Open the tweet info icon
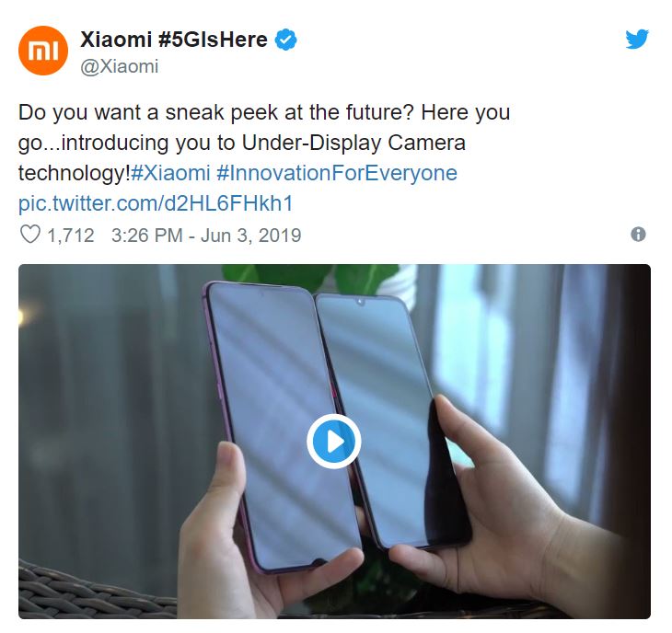Viewport: 672px width, 633px height. tap(638, 235)
